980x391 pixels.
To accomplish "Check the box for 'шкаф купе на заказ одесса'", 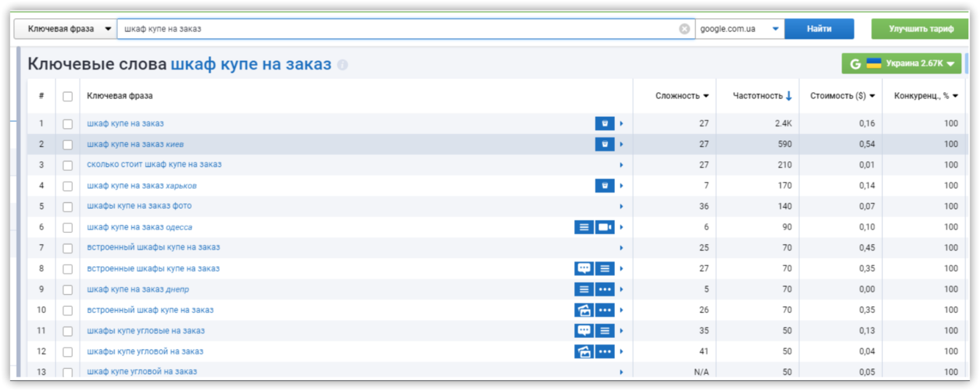I will [x=68, y=228].
